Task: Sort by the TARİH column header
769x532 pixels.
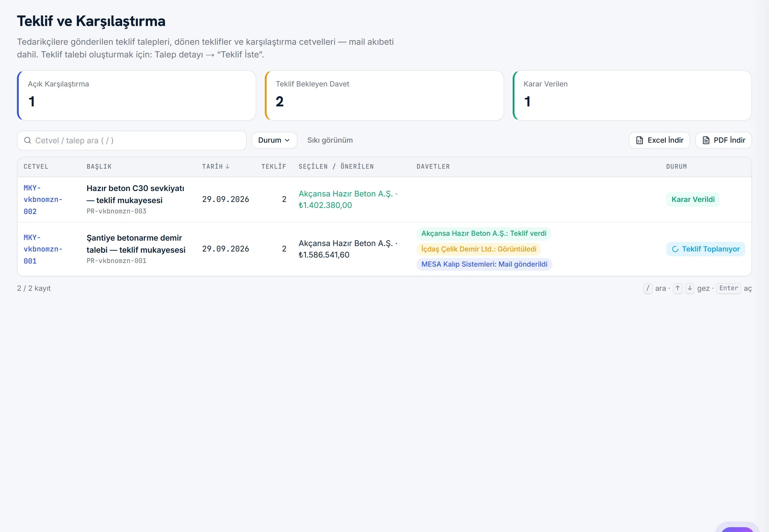Action: [x=216, y=166]
